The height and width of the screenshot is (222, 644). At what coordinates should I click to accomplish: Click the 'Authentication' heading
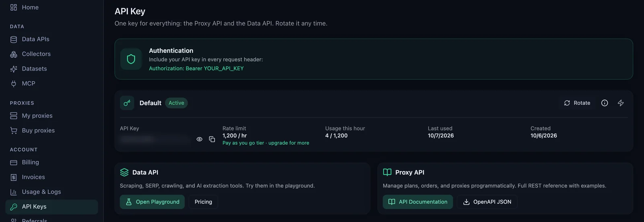click(x=171, y=51)
